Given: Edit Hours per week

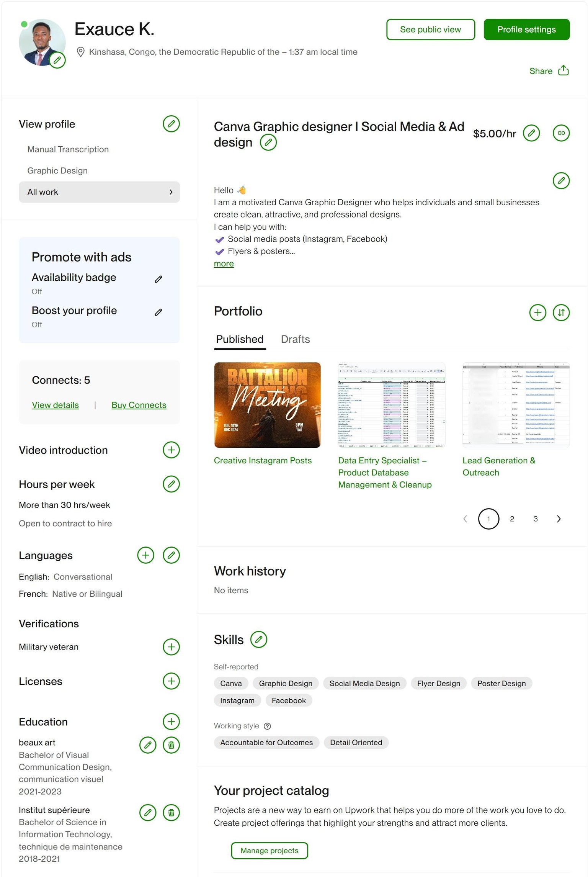Looking at the screenshot, I should [x=171, y=484].
